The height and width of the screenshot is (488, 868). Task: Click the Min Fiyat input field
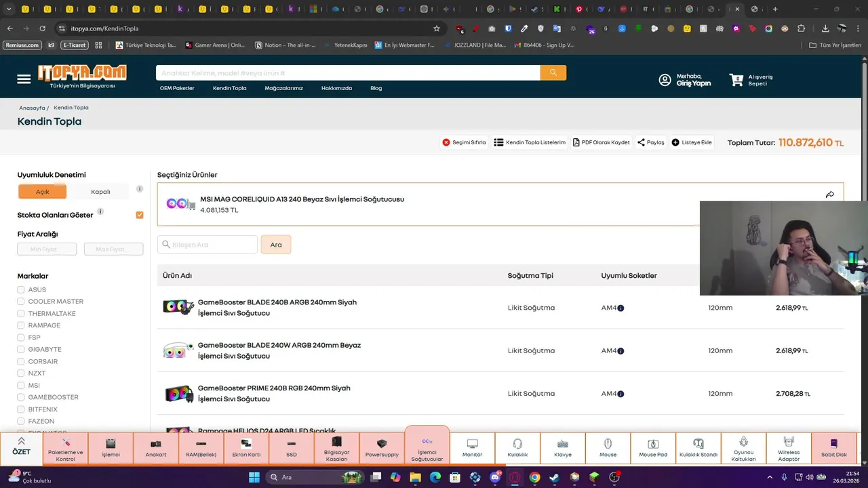(x=47, y=249)
